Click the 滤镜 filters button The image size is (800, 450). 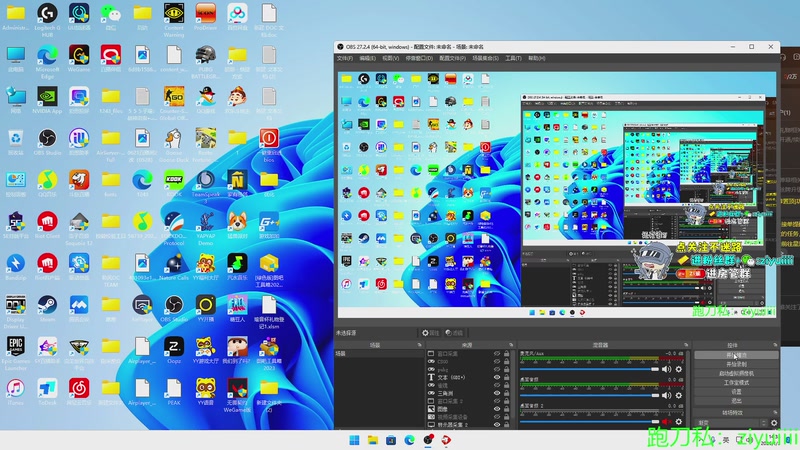pyautogui.click(x=454, y=333)
